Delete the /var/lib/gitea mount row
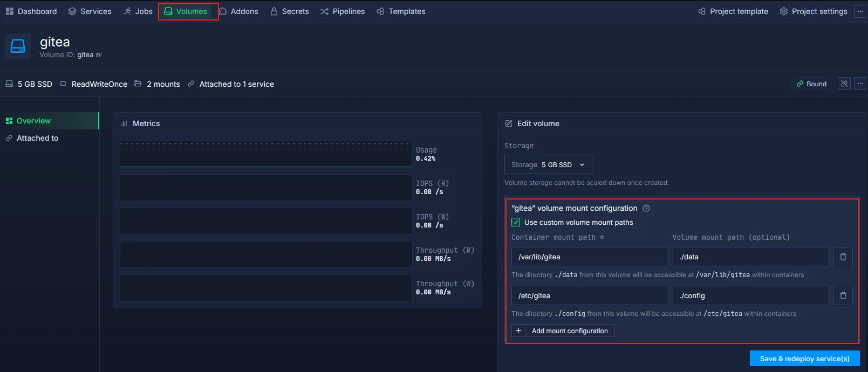Screen dimensions: 868x372 [843, 257]
